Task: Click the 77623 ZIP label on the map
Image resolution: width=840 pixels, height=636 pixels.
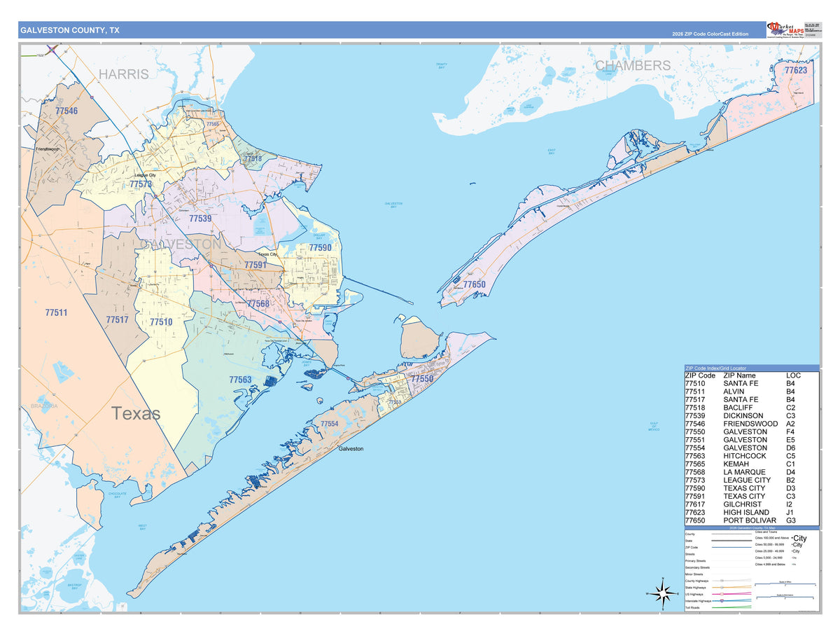Action: [796, 71]
